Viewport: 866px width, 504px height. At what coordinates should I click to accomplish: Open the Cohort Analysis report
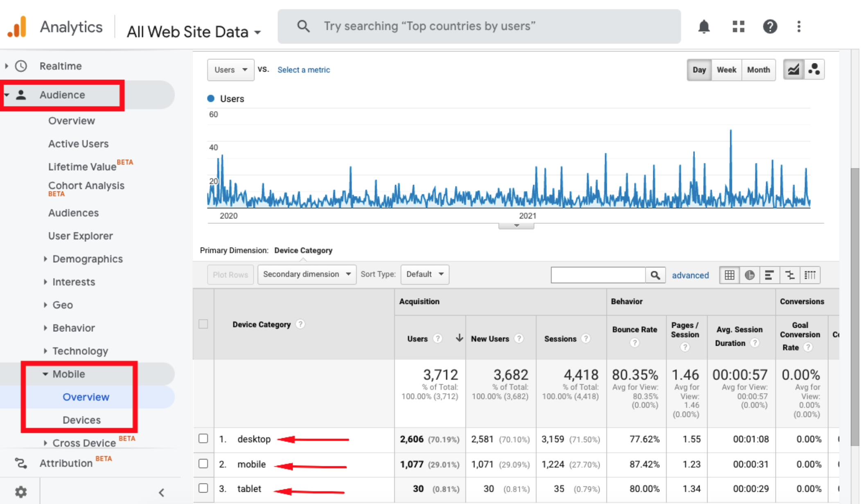coord(86,186)
